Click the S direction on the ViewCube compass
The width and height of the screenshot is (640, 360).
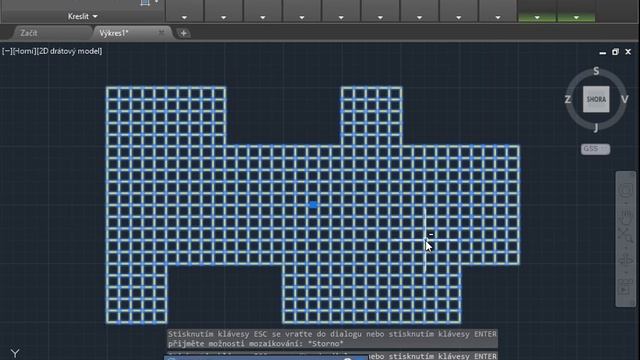(x=596, y=71)
